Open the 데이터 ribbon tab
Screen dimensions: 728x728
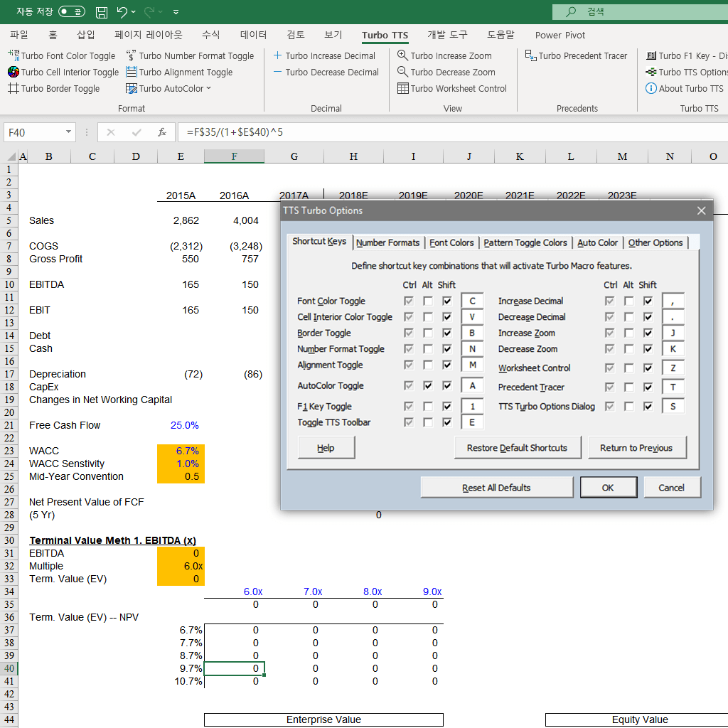tap(254, 35)
